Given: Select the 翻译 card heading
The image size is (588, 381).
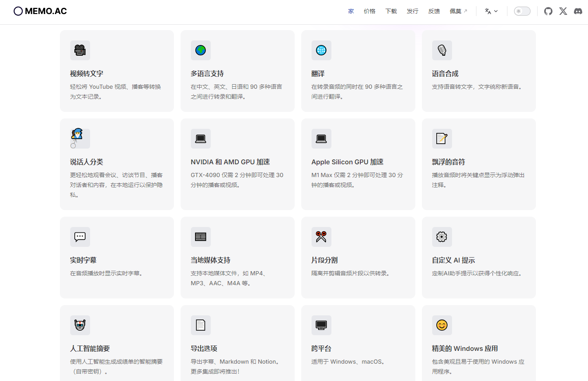Looking at the screenshot, I should (318, 73).
